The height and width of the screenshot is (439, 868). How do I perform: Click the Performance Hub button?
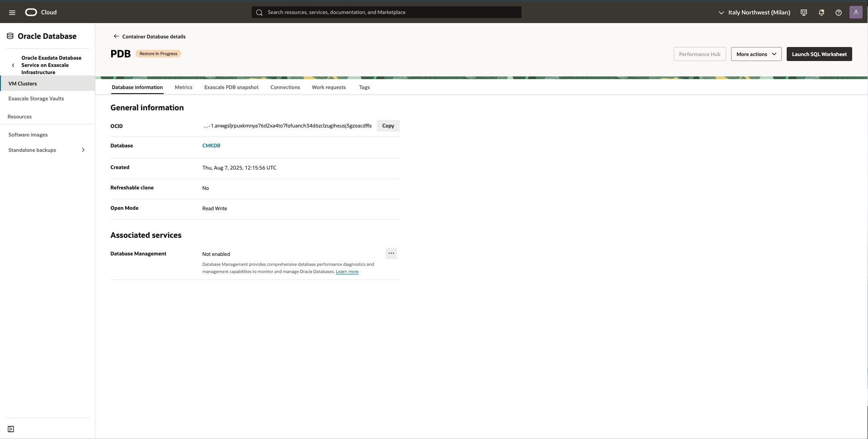pos(699,54)
